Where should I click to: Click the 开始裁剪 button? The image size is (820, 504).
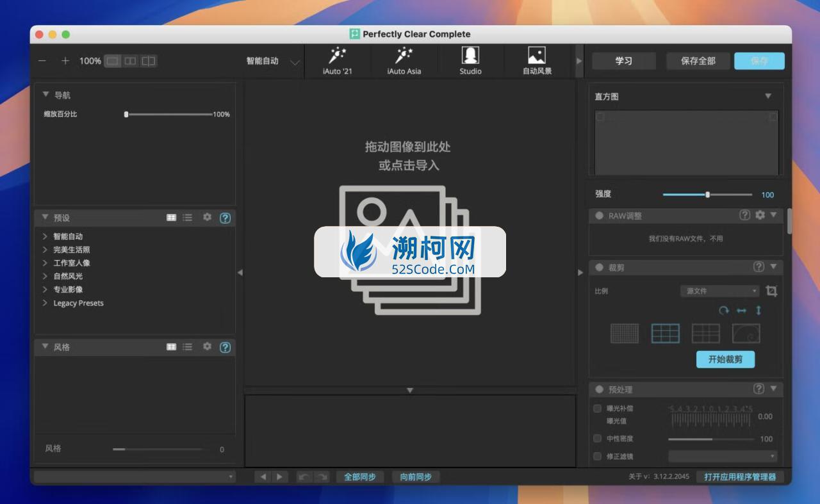[x=725, y=359]
